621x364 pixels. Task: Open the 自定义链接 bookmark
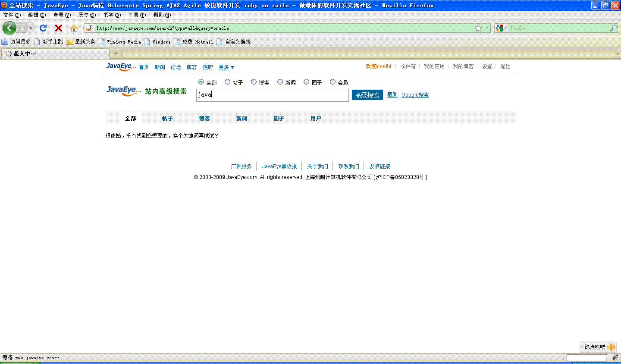click(x=234, y=42)
